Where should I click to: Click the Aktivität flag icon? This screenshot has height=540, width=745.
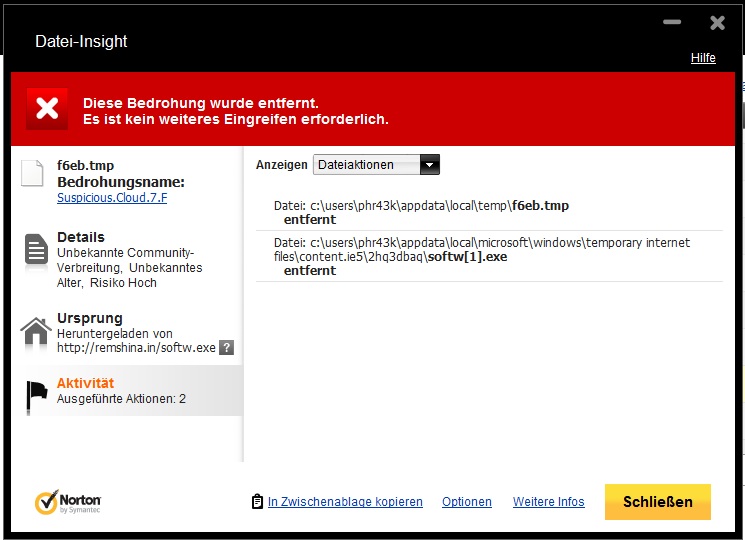point(36,396)
